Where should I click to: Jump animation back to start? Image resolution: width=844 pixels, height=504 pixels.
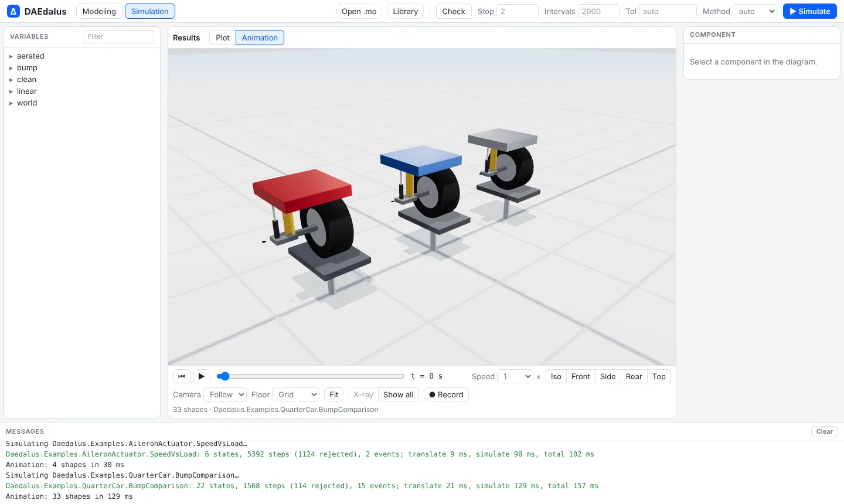(x=182, y=376)
